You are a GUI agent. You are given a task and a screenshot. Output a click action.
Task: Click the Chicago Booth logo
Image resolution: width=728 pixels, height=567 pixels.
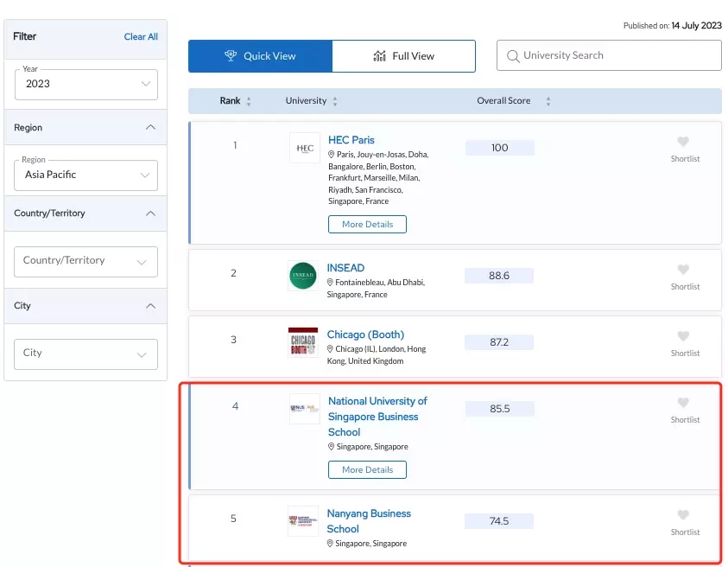click(x=303, y=342)
